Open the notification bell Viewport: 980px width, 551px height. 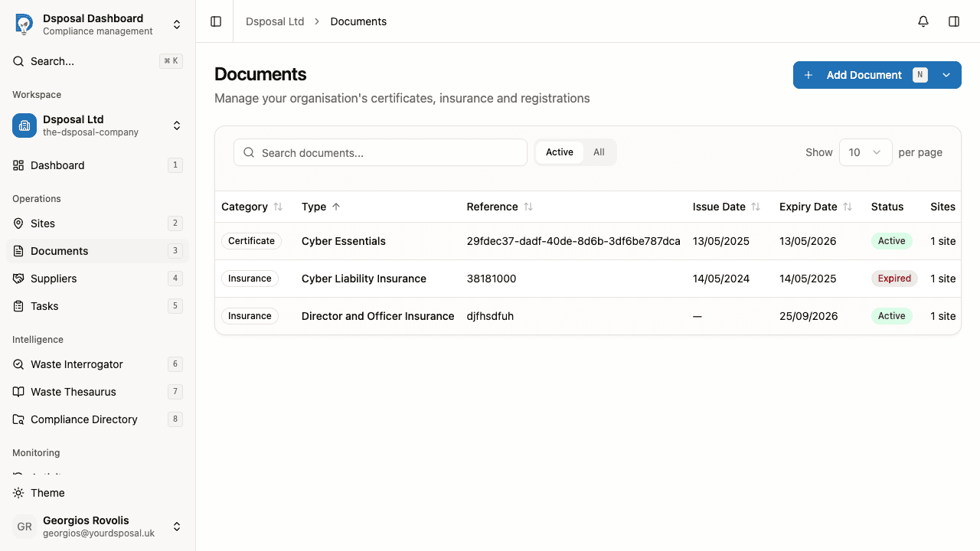coord(923,21)
